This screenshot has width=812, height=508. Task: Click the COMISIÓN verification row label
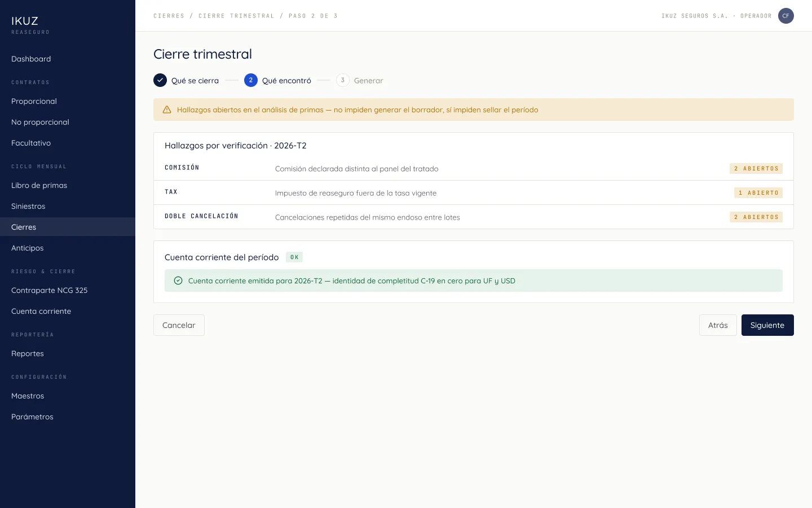(182, 168)
